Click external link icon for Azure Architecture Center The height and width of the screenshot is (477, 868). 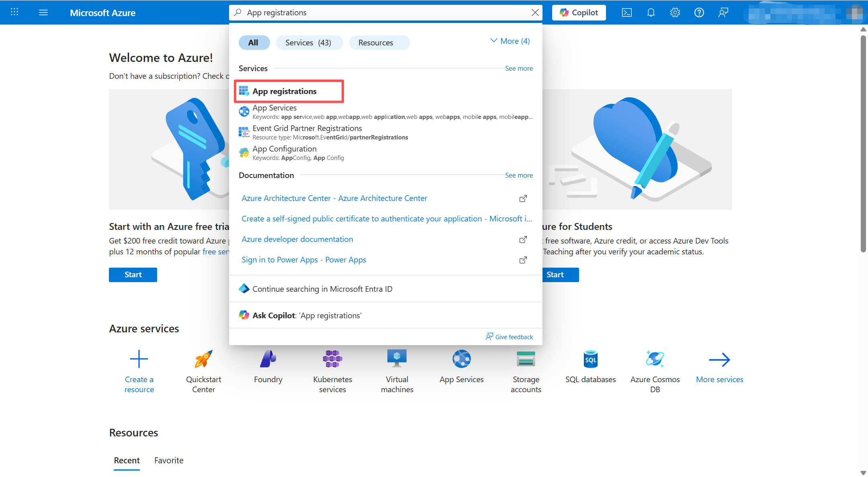click(523, 199)
